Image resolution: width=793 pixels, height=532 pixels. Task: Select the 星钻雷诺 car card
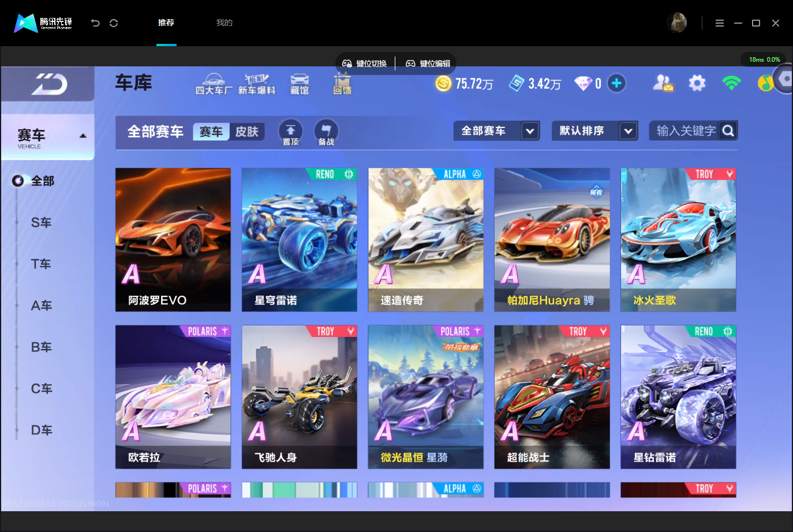(679, 397)
